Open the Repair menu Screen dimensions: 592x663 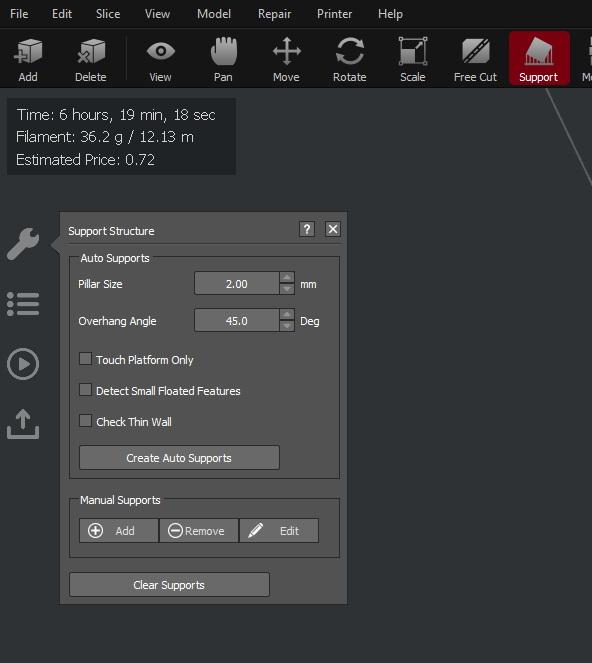pyautogui.click(x=274, y=14)
